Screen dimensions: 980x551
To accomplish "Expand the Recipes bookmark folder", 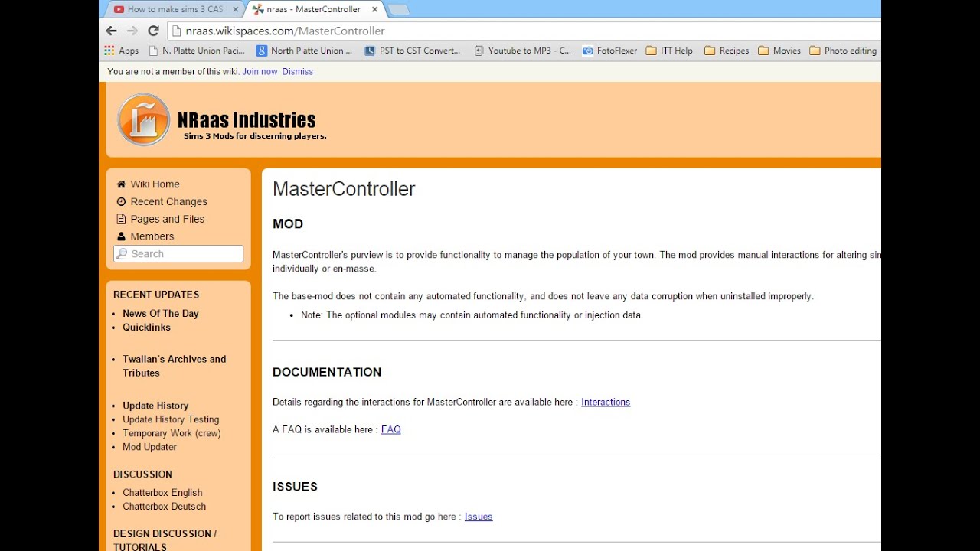I will click(x=727, y=51).
